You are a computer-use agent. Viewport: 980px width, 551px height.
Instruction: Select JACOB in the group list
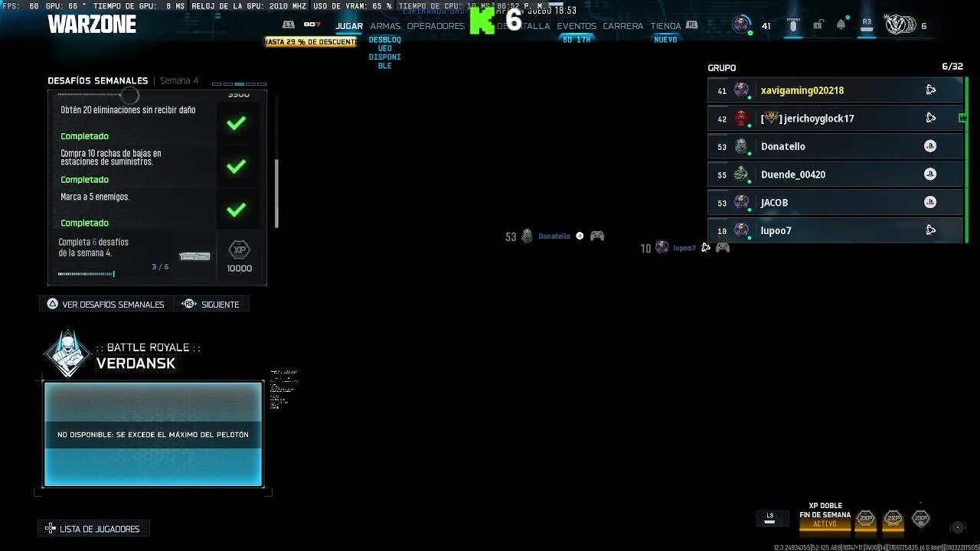point(835,203)
